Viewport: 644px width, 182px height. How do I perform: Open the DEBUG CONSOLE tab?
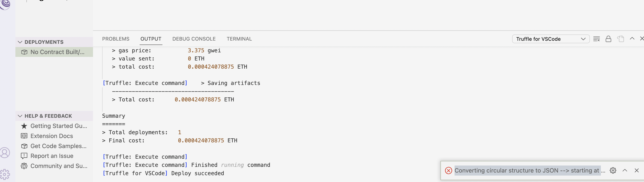click(193, 39)
